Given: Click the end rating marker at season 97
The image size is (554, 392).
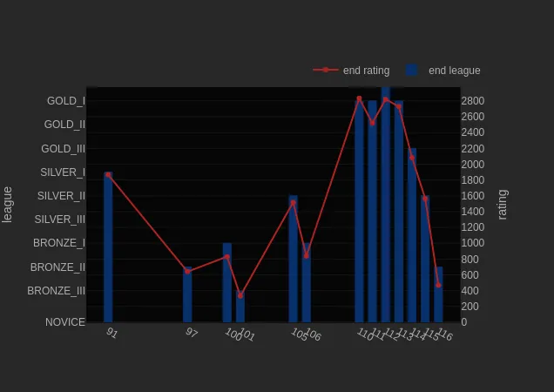Looking at the screenshot, I should [x=187, y=272].
